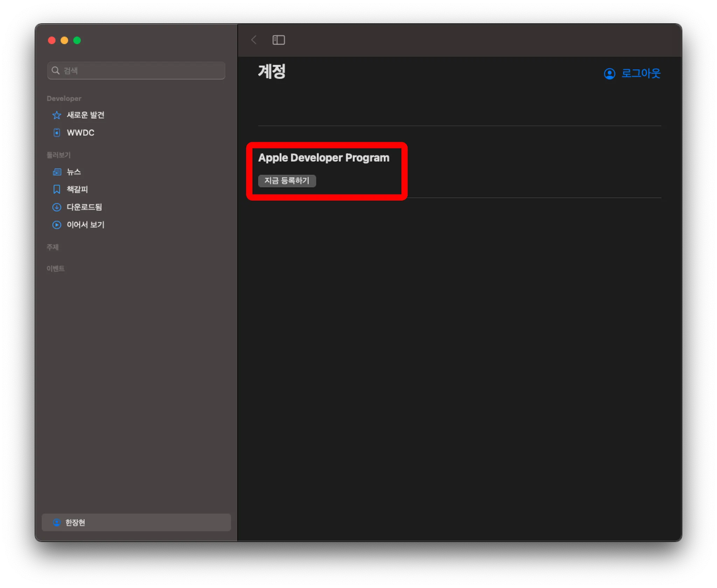Click the 로그아웃 link
This screenshot has width=717, height=588.
point(640,73)
